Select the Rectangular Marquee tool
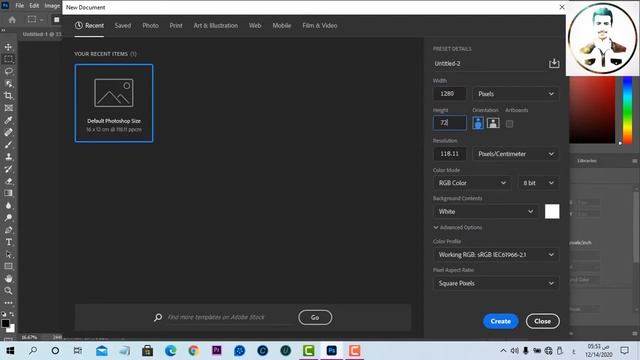Image resolution: width=640 pixels, height=360 pixels. pos(8,59)
